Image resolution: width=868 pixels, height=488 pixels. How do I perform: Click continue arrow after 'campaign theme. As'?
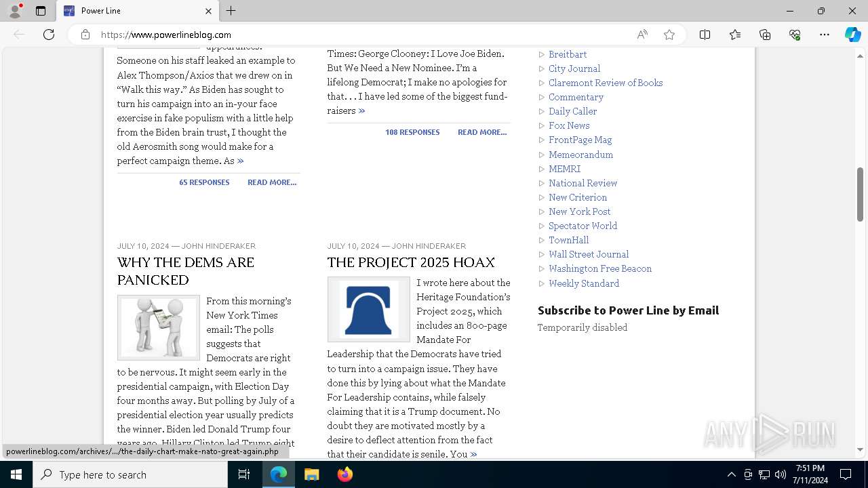[x=240, y=161]
